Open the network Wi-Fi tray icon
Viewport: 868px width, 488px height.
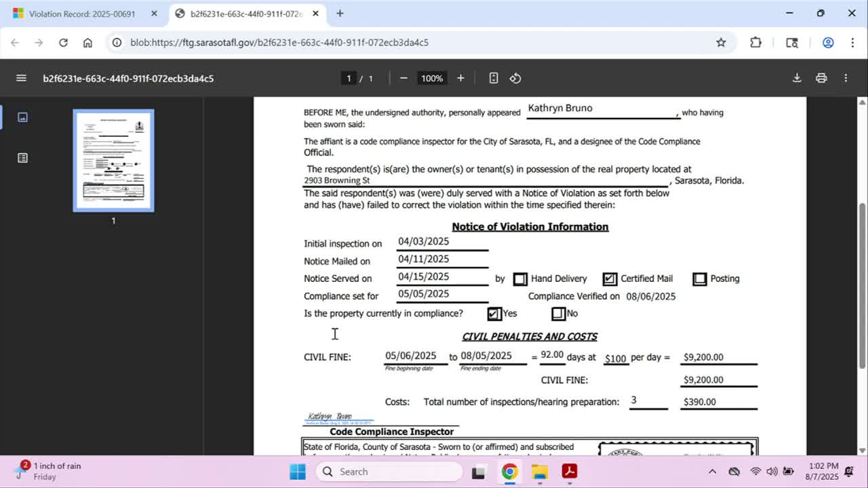(x=755, y=472)
